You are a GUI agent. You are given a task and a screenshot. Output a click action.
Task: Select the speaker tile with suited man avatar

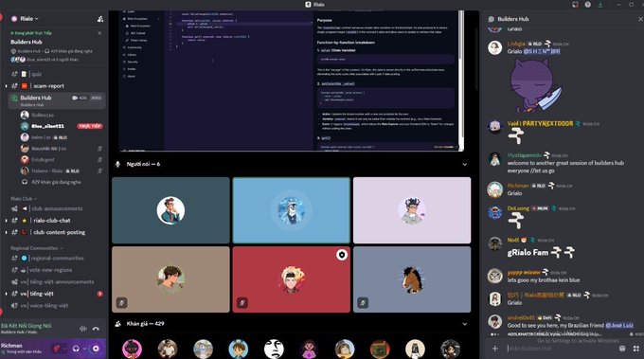[170, 210]
